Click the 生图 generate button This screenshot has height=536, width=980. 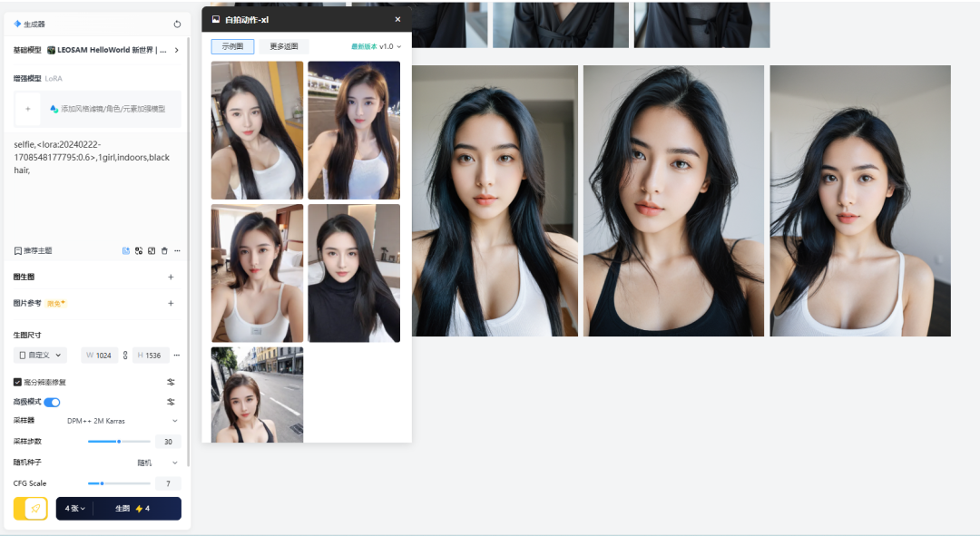pyautogui.click(x=132, y=509)
